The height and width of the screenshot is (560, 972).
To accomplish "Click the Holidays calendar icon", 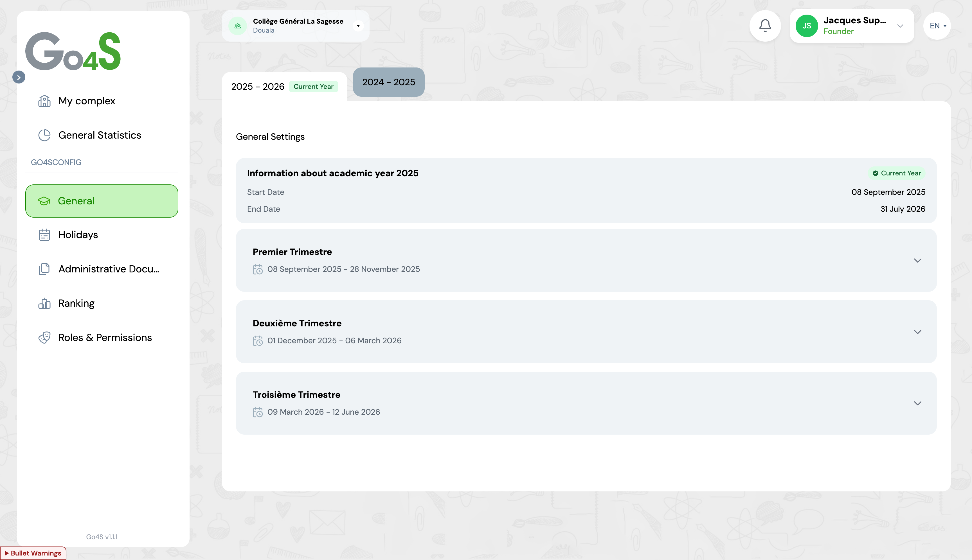I will (x=44, y=235).
